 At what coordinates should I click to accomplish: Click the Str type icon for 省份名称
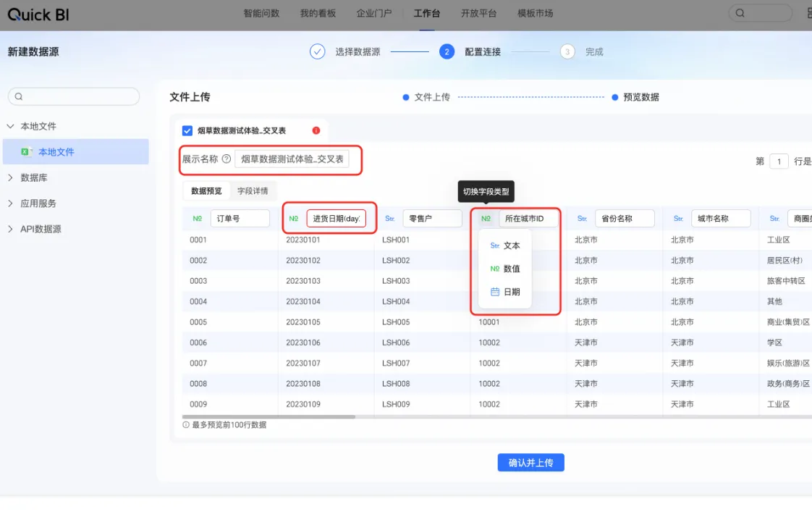582,219
